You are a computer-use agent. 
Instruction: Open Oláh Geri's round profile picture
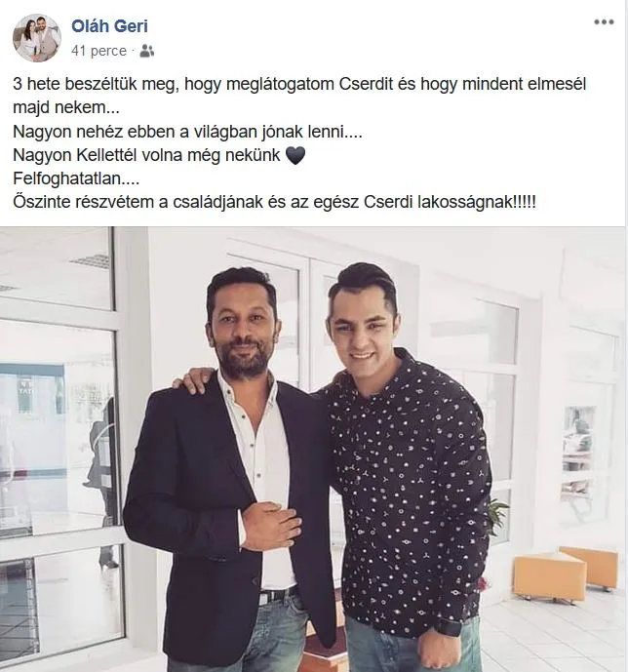[x=37, y=38]
